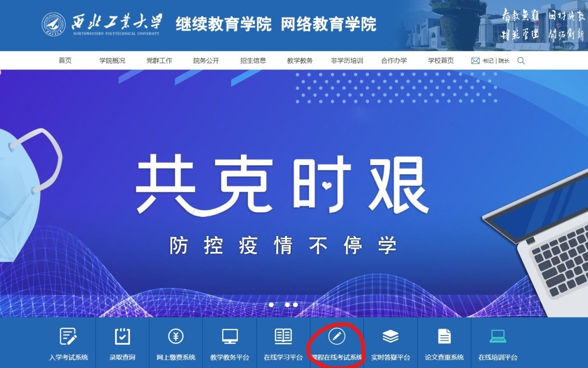Image resolution: width=588 pixels, height=368 pixels.
Task: Open the 在线培训平台 laptop icon
Action: [498, 335]
